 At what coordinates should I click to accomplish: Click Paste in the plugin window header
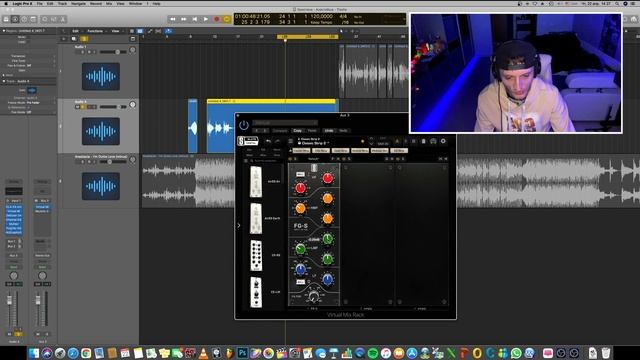pos(312,131)
